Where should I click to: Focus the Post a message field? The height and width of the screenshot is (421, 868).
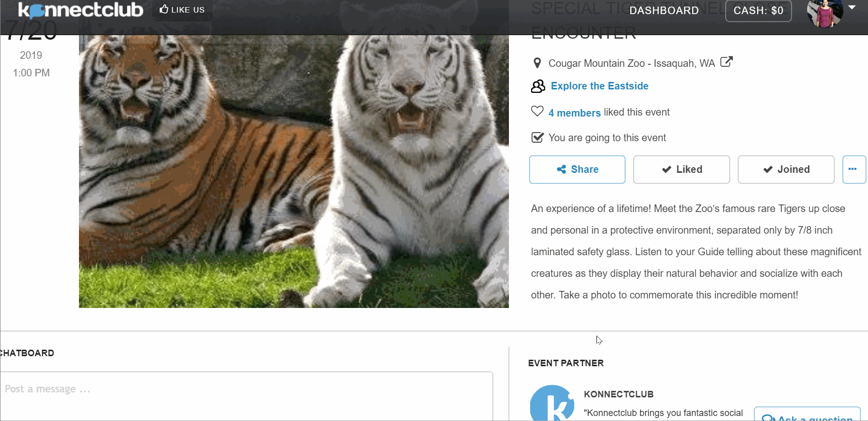tap(245, 389)
